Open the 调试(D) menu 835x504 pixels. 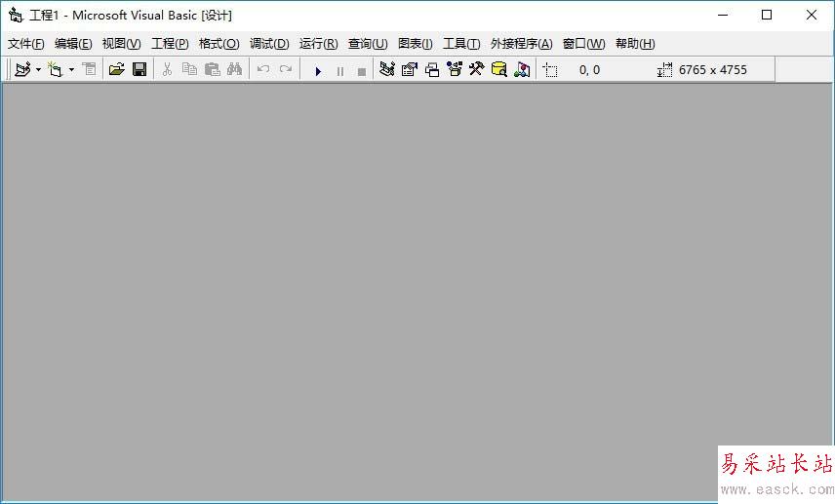point(269,44)
